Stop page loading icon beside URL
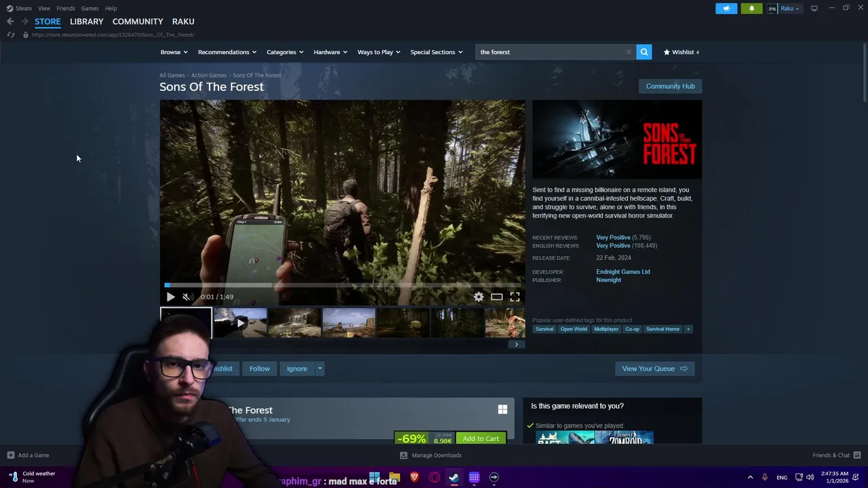 [10, 35]
